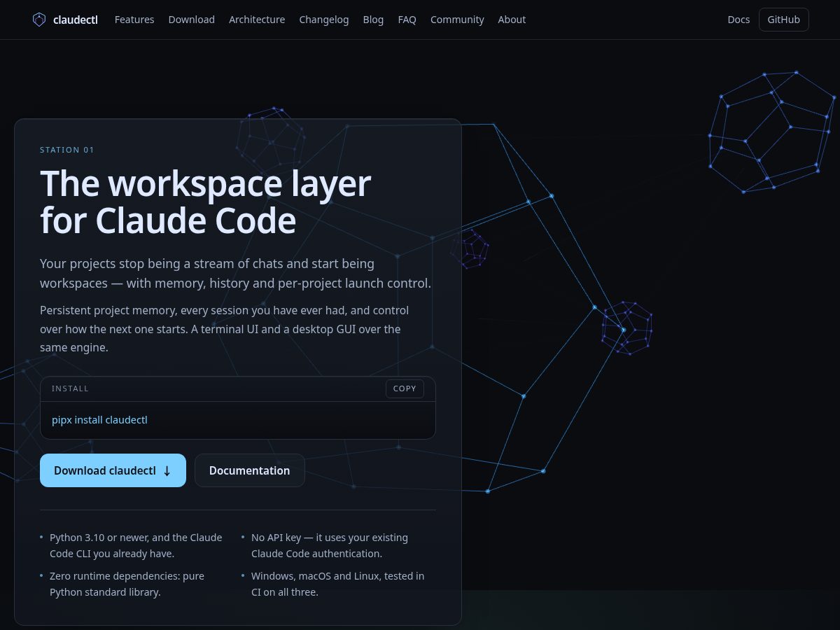This screenshot has height=630, width=840.
Task: Open the Docs link in header
Action: (x=738, y=20)
